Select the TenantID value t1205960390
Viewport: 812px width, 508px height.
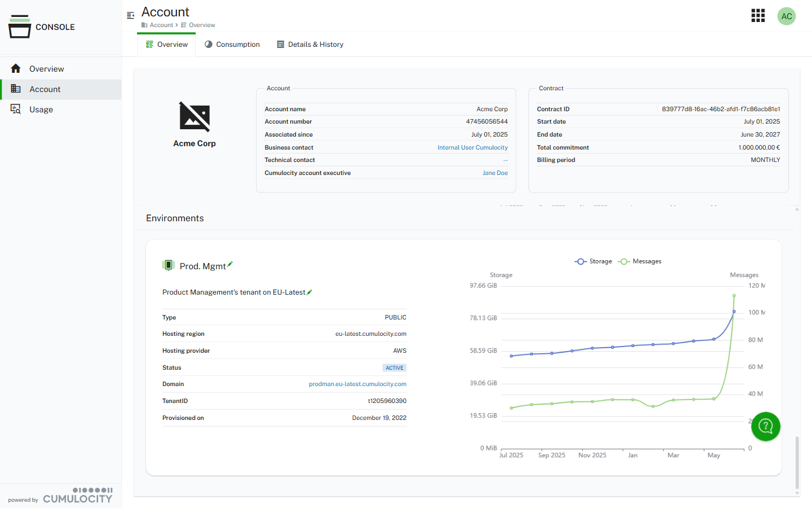tap(387, 401)
